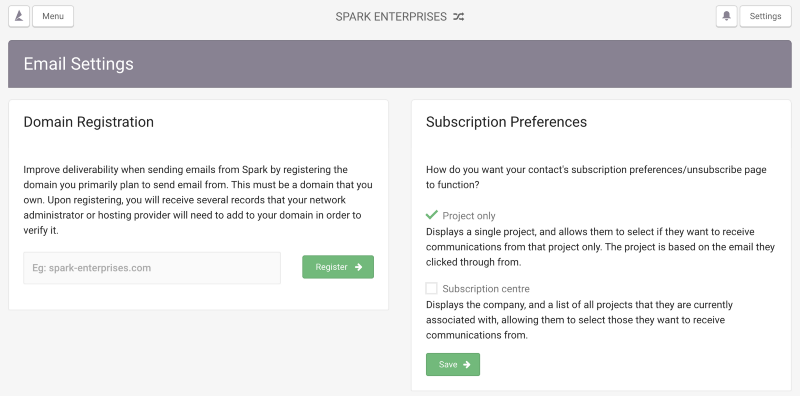Click the SPARK ENTERPRISES company title
Screen dimensions: 800x396
(x=391, y=17)
